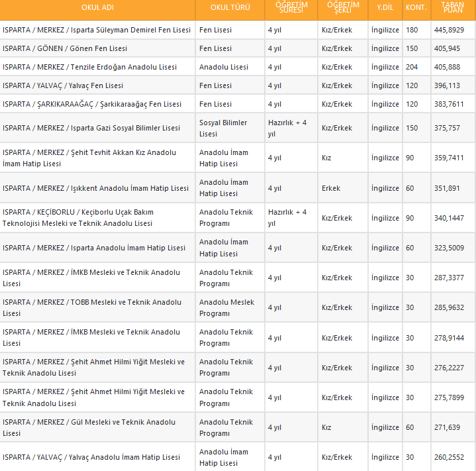Image resolution: width=476 pixels, height=471 pixels.
Task: Select Şarkikaraağaç Fen Lisesi school name
Action: [92, 104]
